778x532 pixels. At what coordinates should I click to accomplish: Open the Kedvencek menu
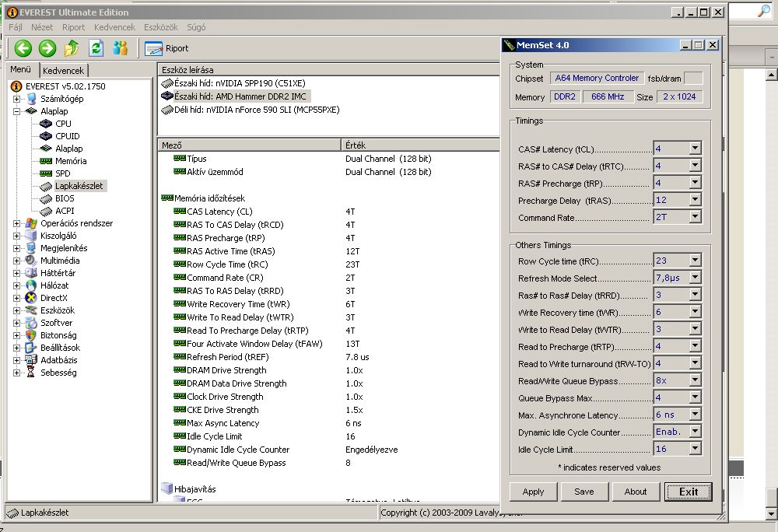(114, 27)
